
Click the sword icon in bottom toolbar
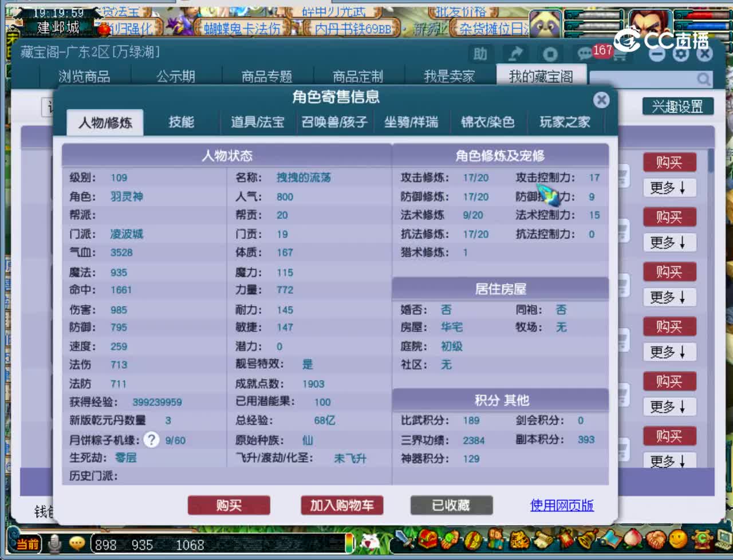click(405, 539)
